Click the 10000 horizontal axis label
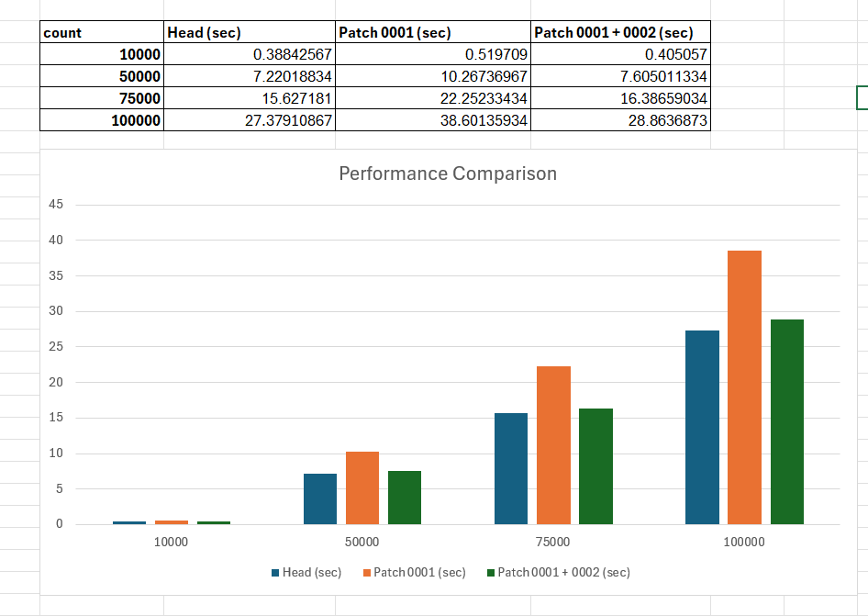Viewport: 868px width, 616px height. coord(171,543)
